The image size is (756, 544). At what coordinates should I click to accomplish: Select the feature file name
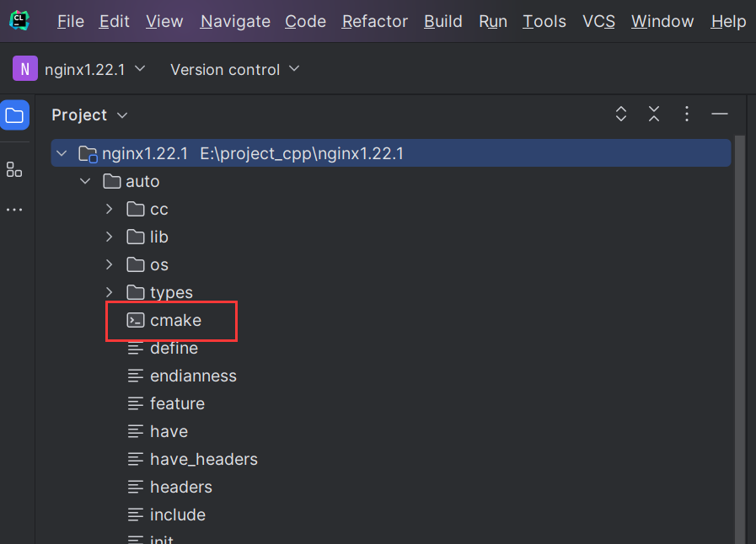[178, 403]
